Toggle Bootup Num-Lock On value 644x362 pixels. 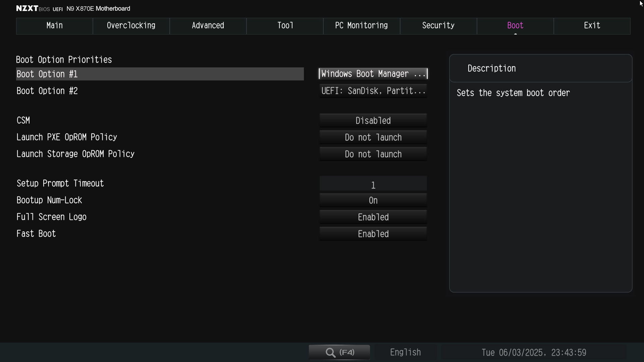(x=373, y=200)
